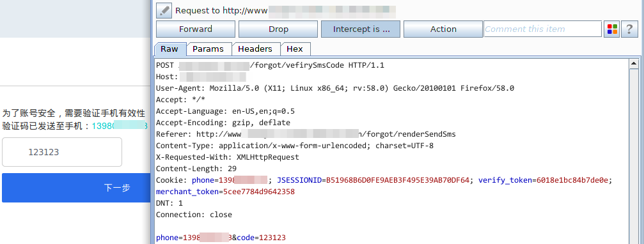
Task: Click the pencil edit icon beside Request title
Action: pyautogui.click(x=164, y=11)
